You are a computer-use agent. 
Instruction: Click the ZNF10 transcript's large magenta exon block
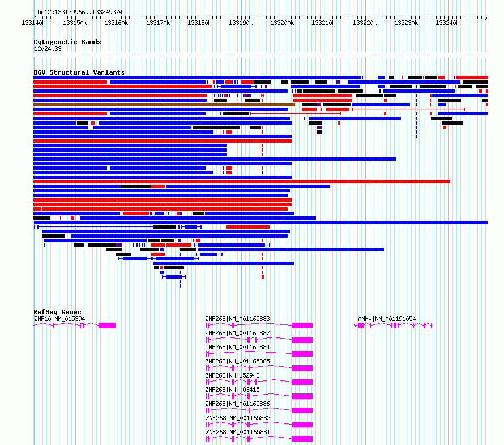pos(107,326)
